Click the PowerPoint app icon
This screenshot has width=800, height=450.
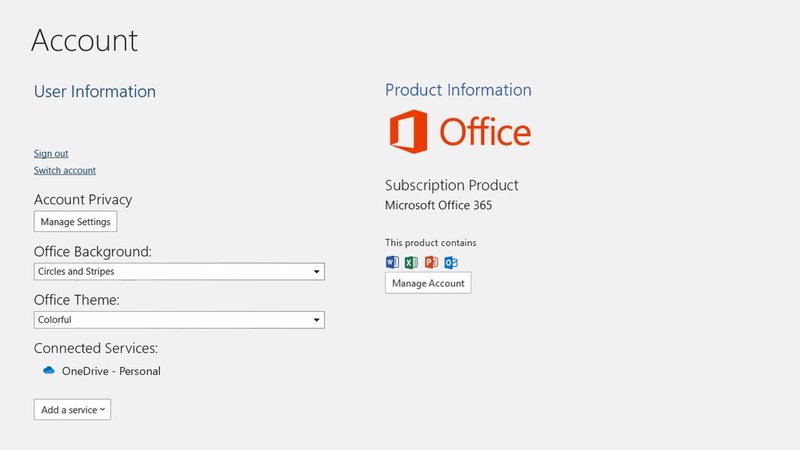click(431, 262)
